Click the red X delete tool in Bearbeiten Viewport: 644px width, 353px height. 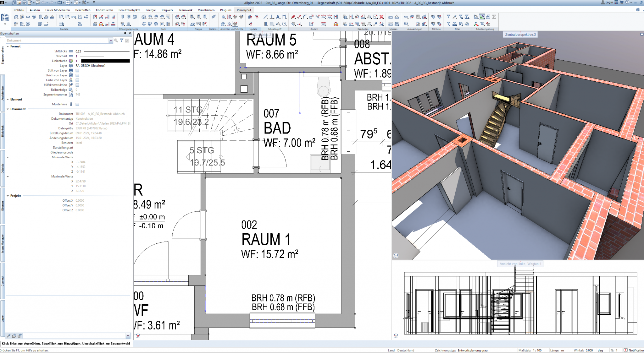pyautogui.click(x=381, y=17)
